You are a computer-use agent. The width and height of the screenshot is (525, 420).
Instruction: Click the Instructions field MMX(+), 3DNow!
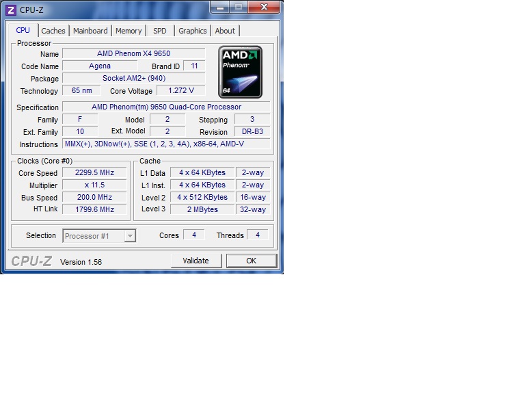pos(166,144)
